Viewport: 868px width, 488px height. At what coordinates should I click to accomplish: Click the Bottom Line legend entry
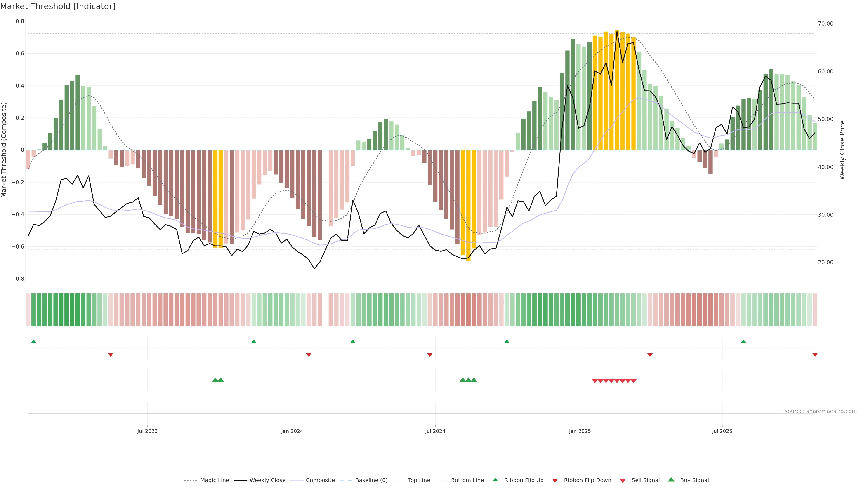coord(467,480)
